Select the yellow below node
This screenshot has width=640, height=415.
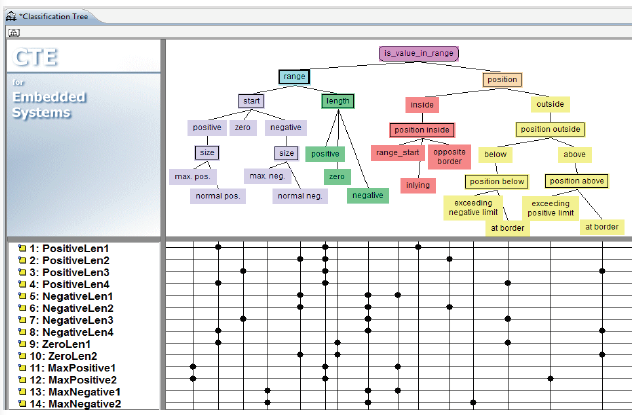tap(496, 154)
